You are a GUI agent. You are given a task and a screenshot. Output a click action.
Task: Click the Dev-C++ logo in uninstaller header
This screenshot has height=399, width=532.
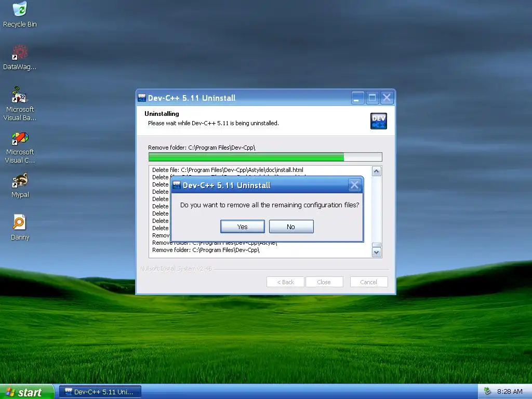tap(379, 121)
